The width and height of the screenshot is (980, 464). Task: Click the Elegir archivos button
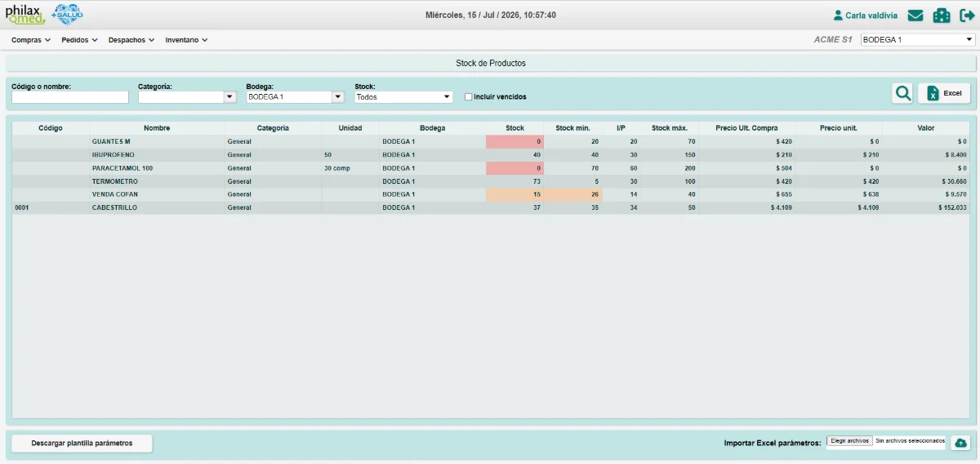849,440
